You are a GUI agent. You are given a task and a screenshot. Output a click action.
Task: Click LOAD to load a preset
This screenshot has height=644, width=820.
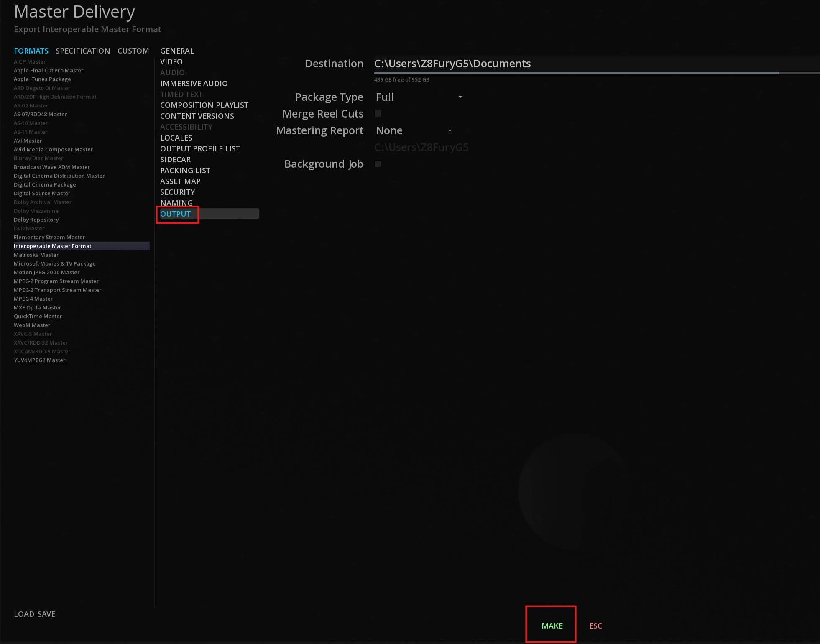coord(24,614)
